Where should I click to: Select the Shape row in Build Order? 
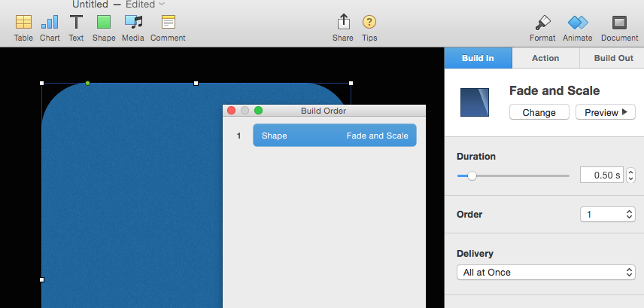[335, 136]
